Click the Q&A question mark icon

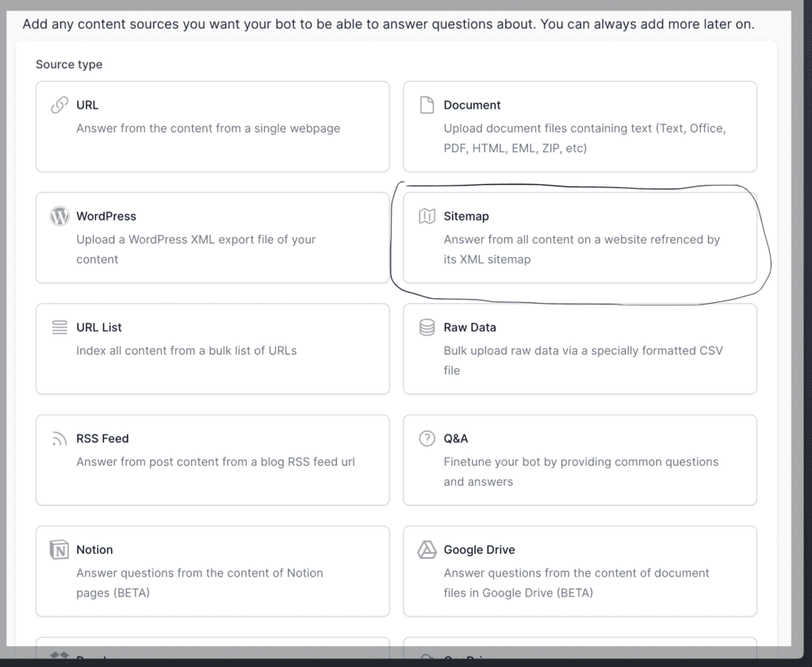[427, 439]
